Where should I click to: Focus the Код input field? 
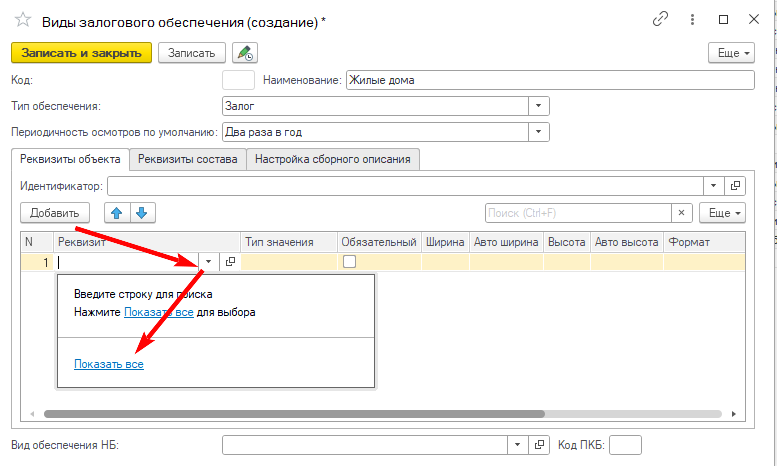pos(238,80)
